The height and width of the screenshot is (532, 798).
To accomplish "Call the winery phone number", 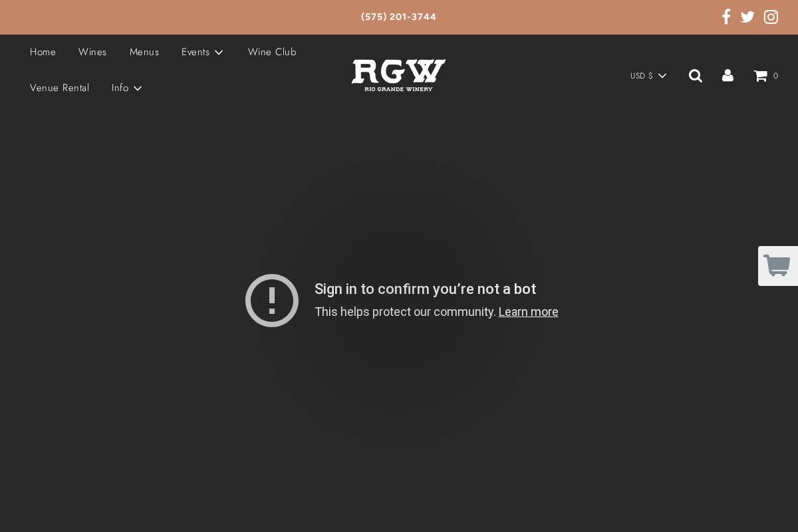I will click(x=398, y=17).
